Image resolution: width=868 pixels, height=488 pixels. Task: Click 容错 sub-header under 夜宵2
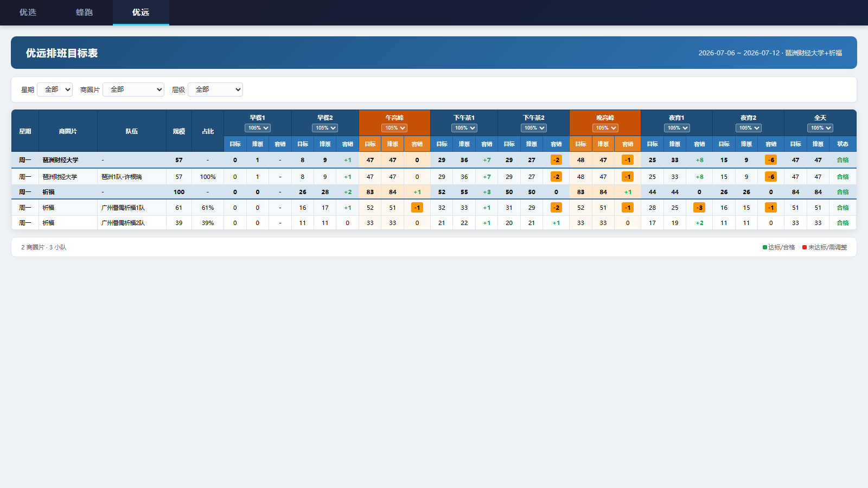coord(771,144)
